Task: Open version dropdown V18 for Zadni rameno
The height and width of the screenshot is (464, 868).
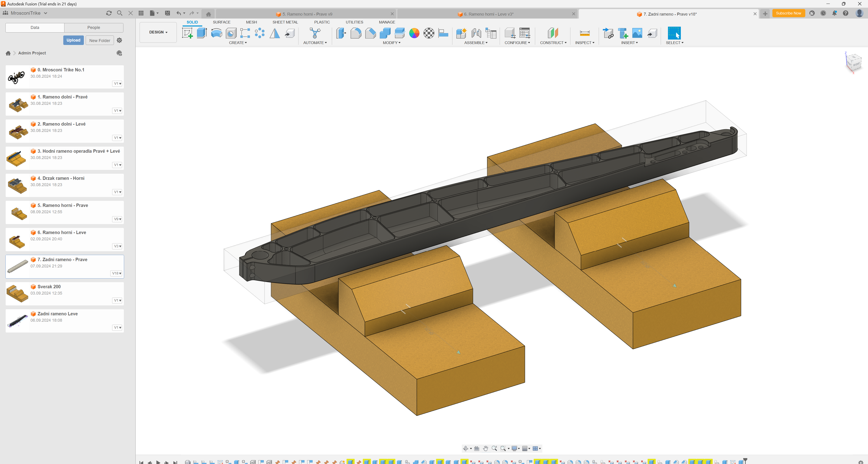Action: click(x=117, y=273)
